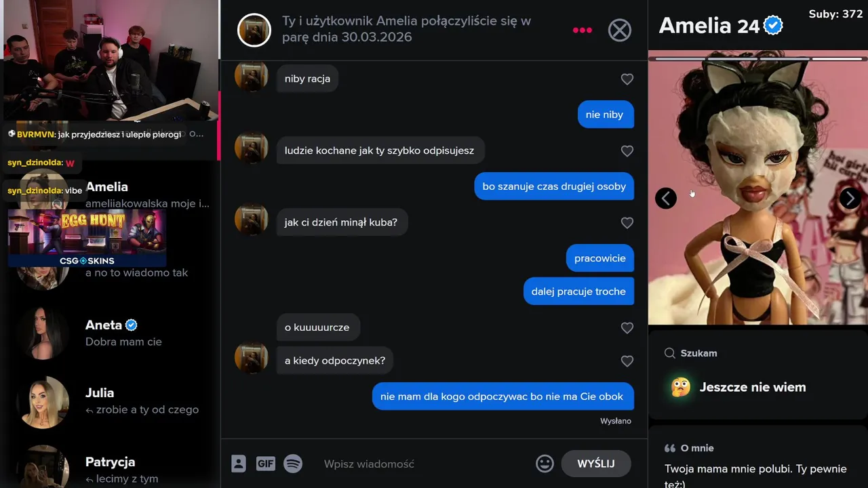This screenshot has height=488, width=868.
Task: Like the "niby racja" message
Action: click(x=627, y=79)
